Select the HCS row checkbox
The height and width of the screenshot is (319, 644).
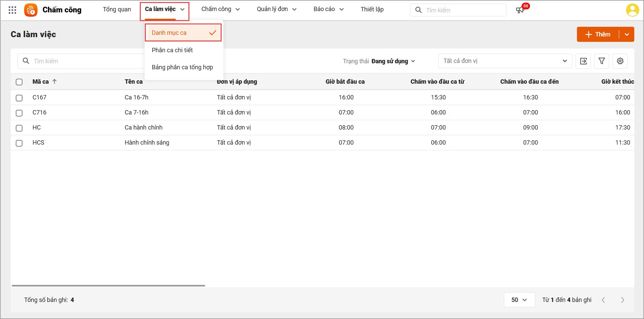point(19,143)
